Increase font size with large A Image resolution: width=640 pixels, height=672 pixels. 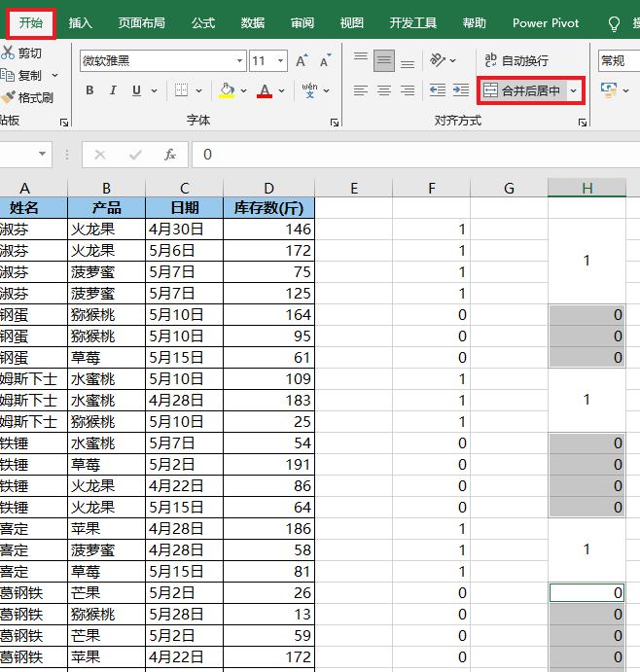coord(302,61)
